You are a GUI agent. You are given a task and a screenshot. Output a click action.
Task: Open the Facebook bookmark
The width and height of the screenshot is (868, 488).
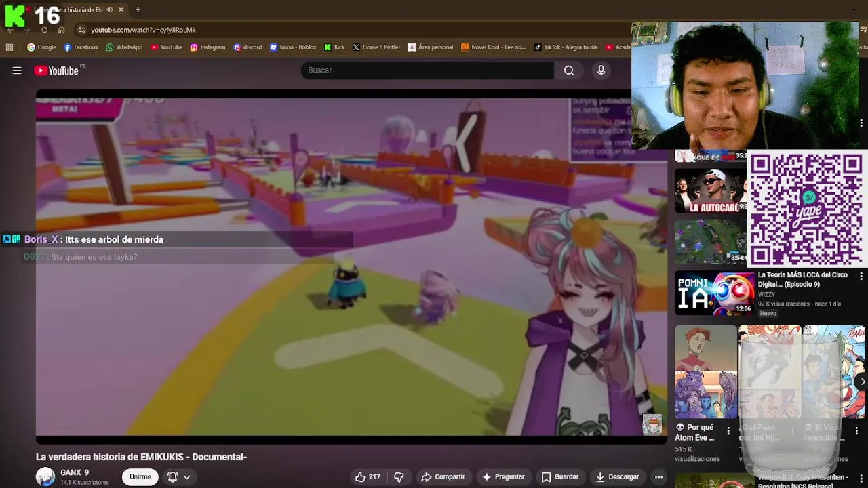tap(81, 47)
